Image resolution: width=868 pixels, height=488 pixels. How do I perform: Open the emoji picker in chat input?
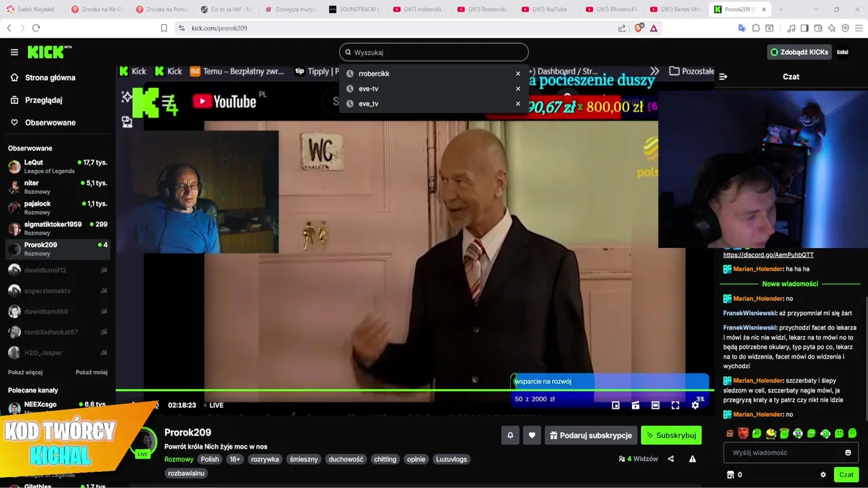848,453
